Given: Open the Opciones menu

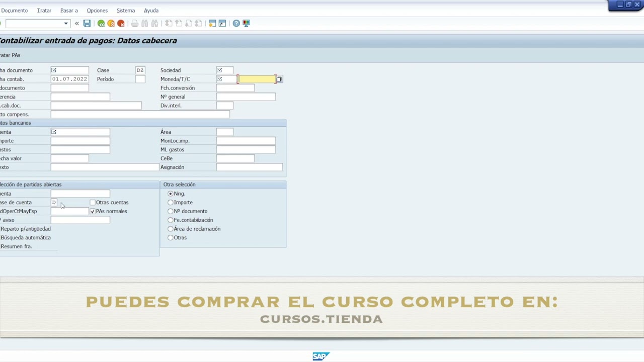Looking at the screenshot, I should pyautogui.click(x=97, y=11).
